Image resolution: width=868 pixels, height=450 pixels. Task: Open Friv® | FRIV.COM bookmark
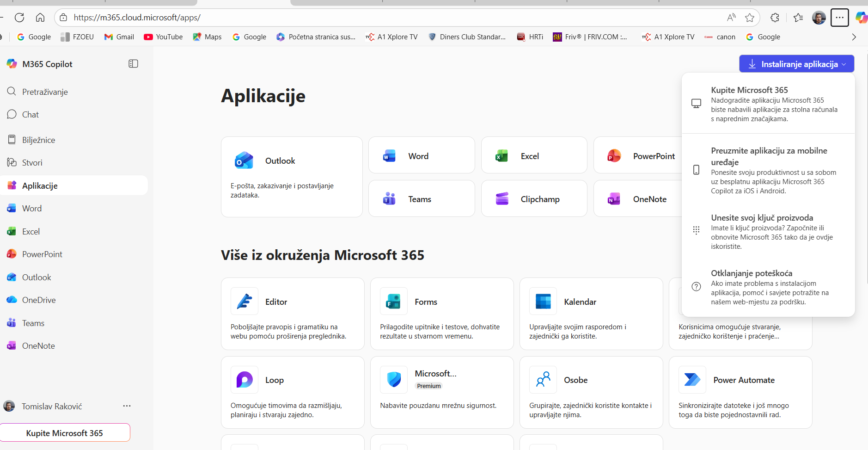coord(590,37)
